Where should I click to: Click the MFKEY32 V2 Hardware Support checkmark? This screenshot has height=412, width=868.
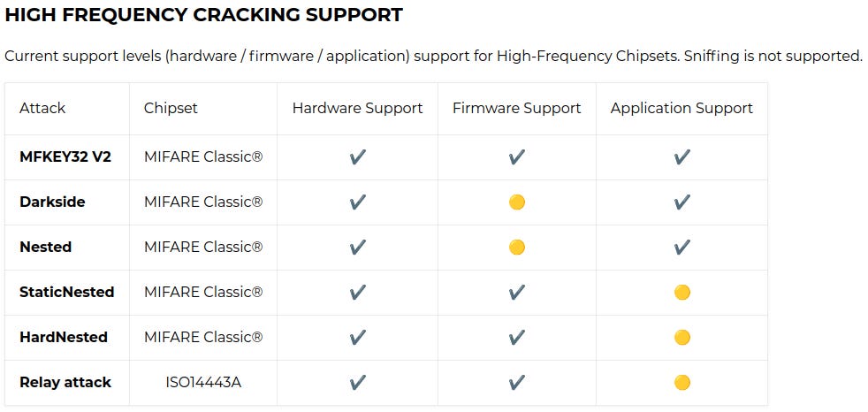[357, 157]
